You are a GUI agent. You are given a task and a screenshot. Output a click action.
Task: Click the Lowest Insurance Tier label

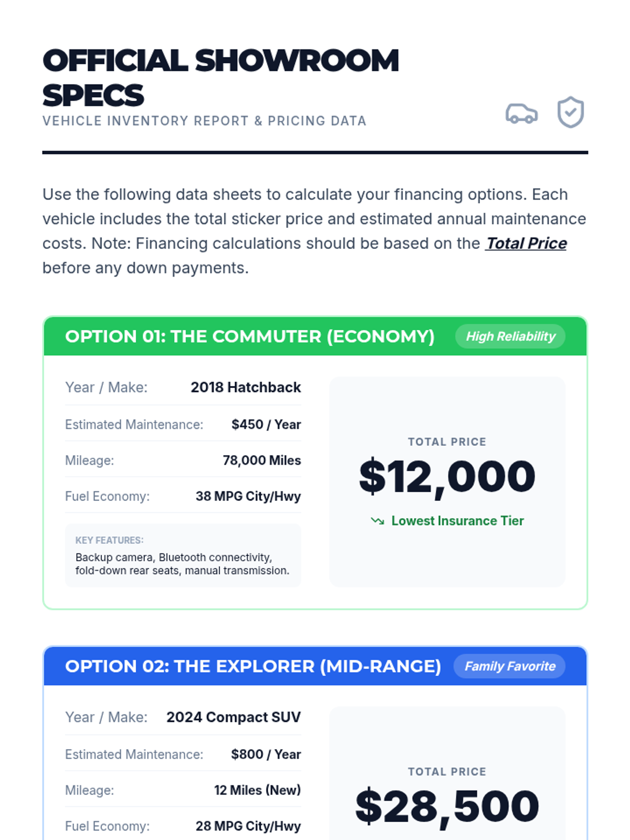(x=457, y=521)
